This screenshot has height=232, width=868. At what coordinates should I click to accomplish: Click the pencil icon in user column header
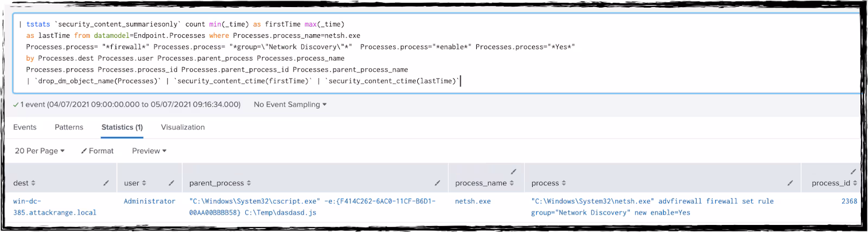point(171,183)
